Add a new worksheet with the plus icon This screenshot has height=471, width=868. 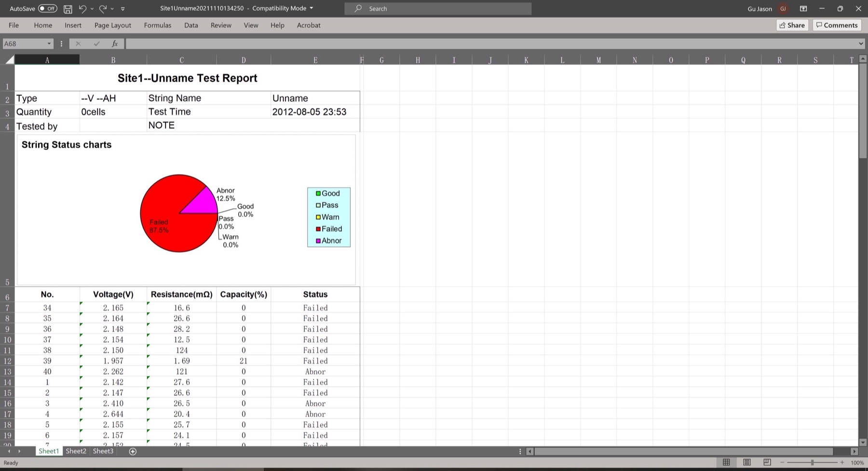coord(133,451)
